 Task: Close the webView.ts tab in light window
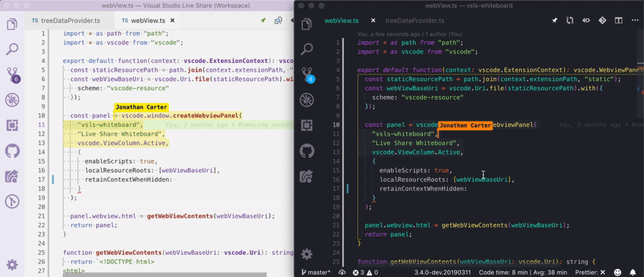[x=173, y=21]
